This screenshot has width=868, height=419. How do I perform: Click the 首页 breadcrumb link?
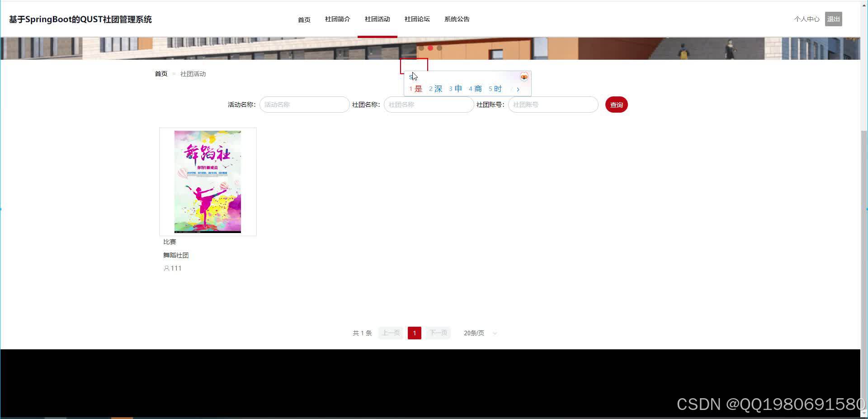pos(160,73)
